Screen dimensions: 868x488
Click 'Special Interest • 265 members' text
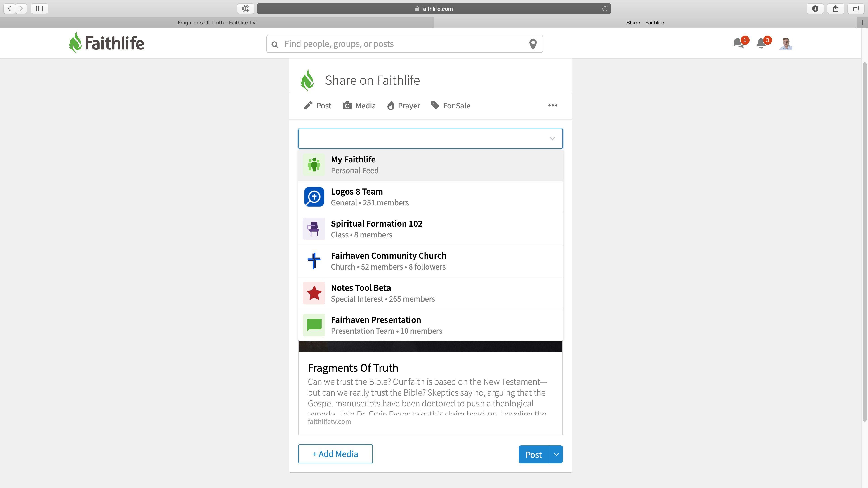pos(383,299)
